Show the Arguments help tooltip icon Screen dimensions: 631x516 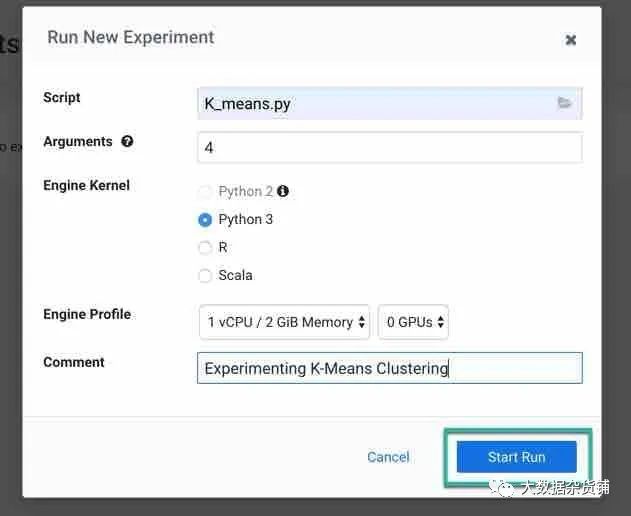[x=127, y=141]
